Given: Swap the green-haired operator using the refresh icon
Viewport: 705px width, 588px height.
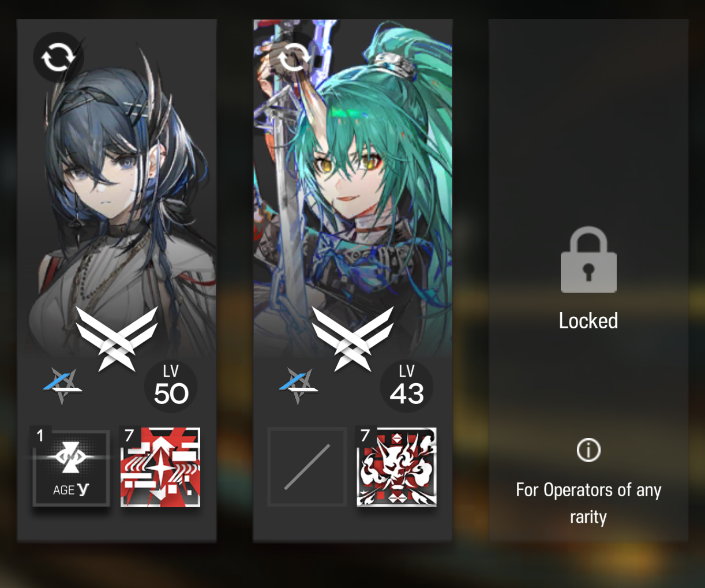Looking at the screenshot, I should pos(293,57).
